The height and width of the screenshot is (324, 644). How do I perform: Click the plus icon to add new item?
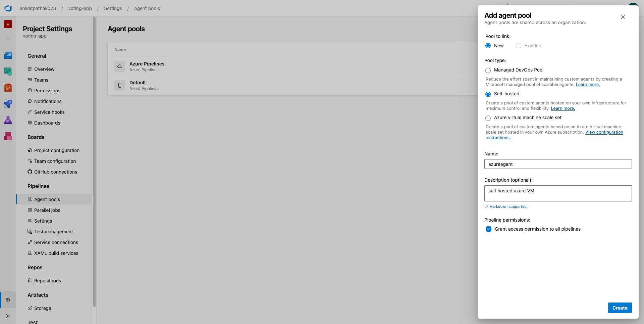[x=8, y=39]
